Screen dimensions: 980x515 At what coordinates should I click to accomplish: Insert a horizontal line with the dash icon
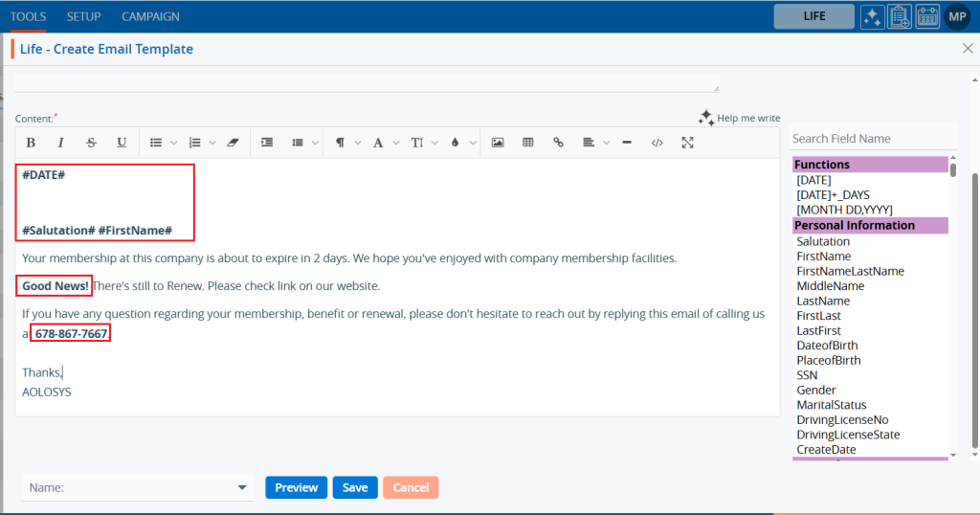(x=627, y=143)
